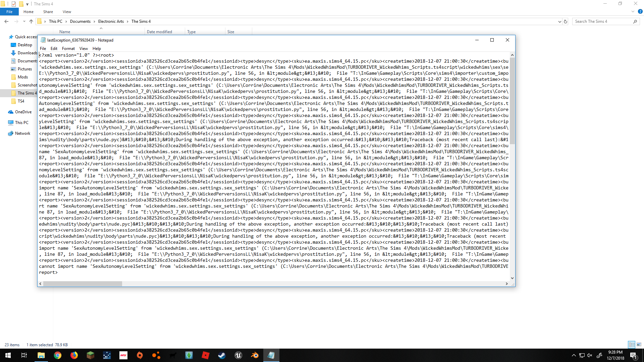Image resolution: width=644 pixels, height=362 pixels.
Task: Switch to Explorer Home ribbon tab
Action: (29, 12)
